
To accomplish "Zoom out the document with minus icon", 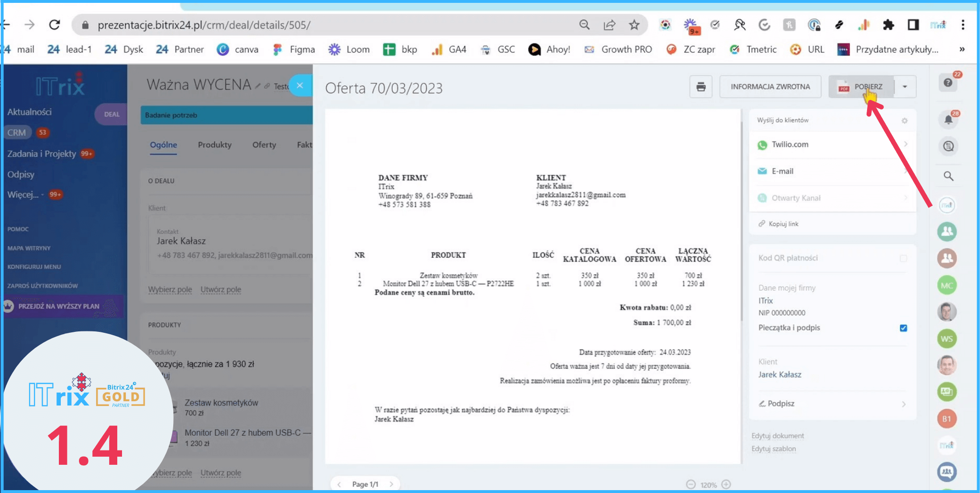I will 690,484.
